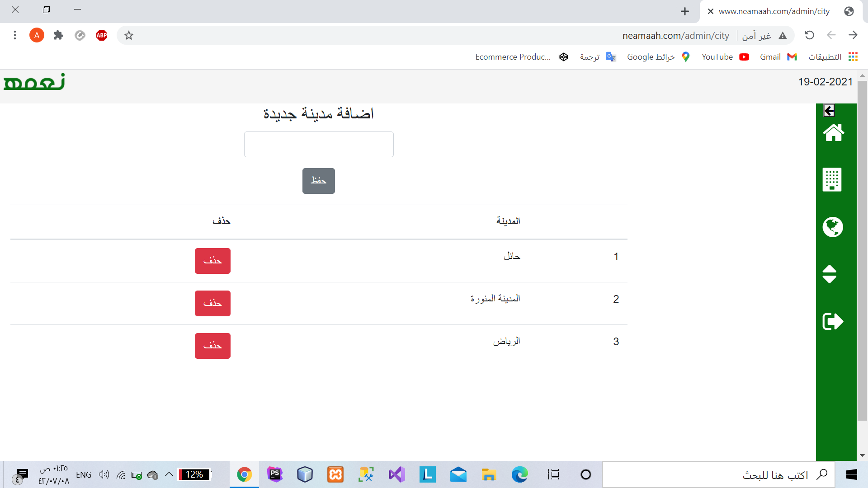The width and height of the screenshot is (868, 488).
Task: Delete the city حائل
Action: pos(212,261)
